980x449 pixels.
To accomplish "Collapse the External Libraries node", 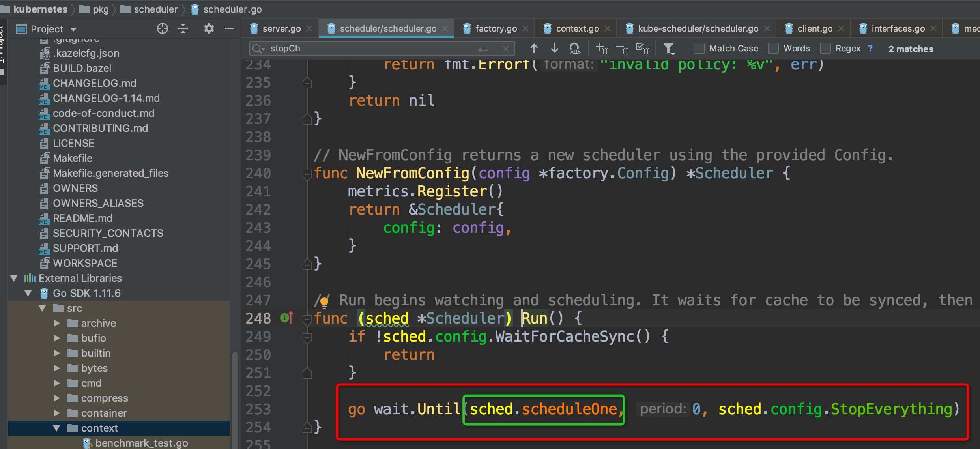I will [14, 278].
